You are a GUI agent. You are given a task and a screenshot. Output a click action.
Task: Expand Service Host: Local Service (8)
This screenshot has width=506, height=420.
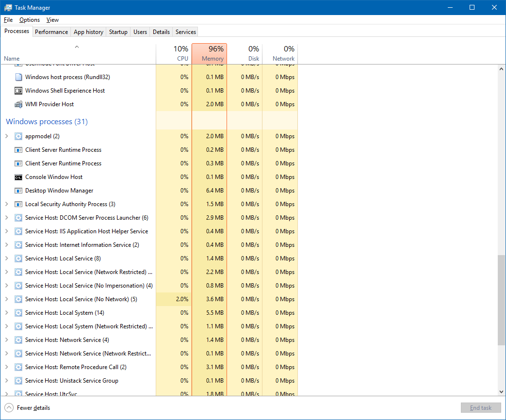(x=6, y=258)
